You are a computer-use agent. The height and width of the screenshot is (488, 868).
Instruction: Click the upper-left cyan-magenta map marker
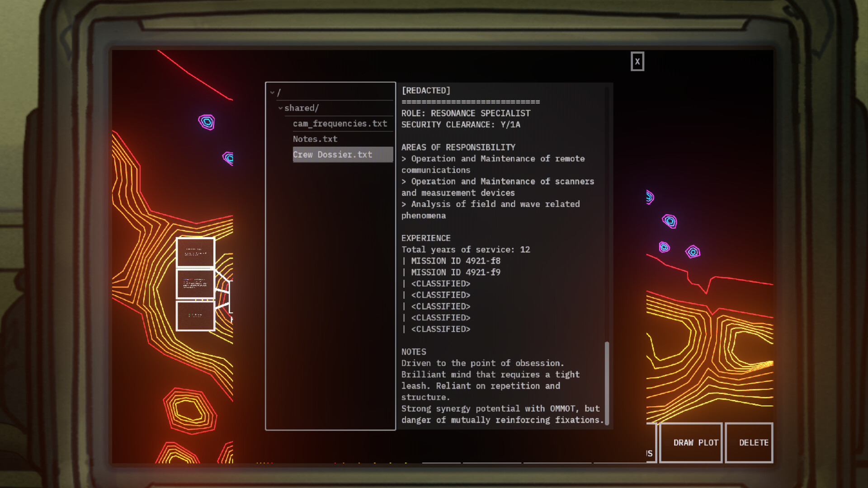[207, 122]
